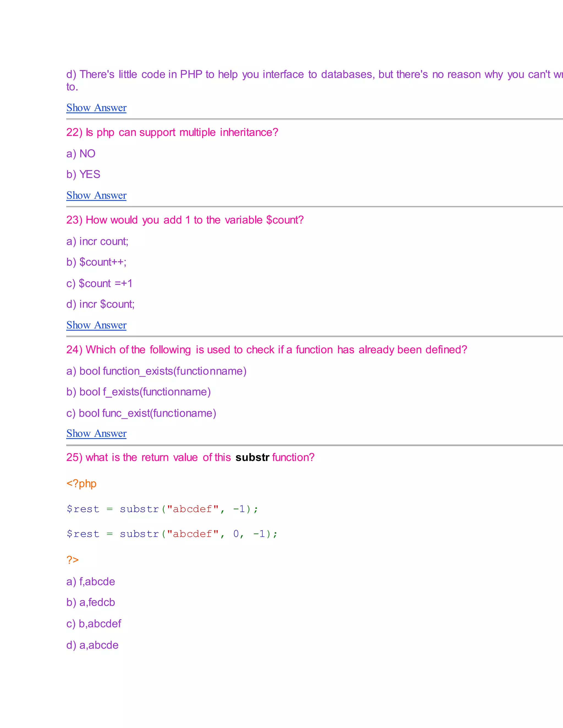Click the bold substr word in question 25
Screen dimensions: 563x728
click(x=252, y=458)
